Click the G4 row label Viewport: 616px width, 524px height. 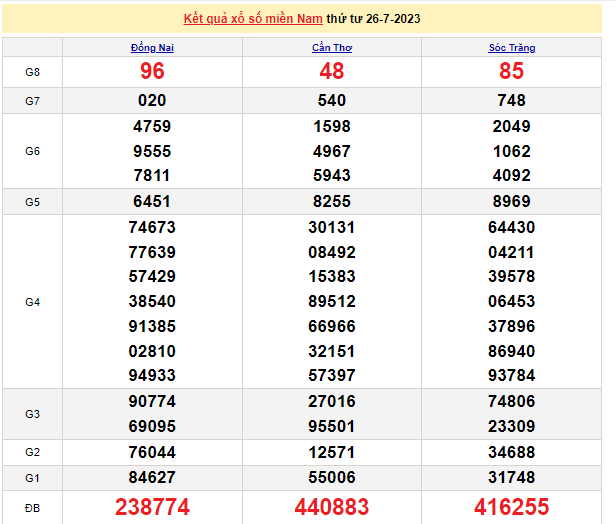click(x=32, y=302)
